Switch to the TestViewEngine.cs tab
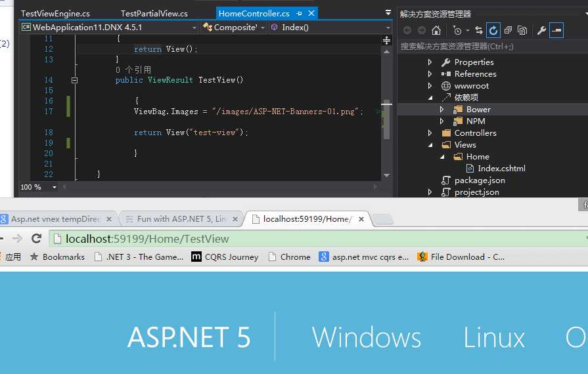This screenshot has width=588, height=374. (55, 14)
